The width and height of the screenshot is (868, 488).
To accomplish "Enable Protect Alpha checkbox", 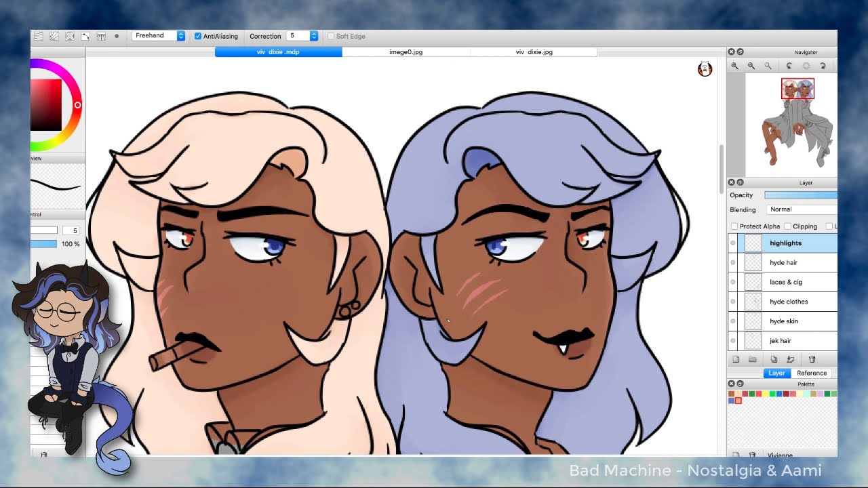I will (x=734, y=226).
